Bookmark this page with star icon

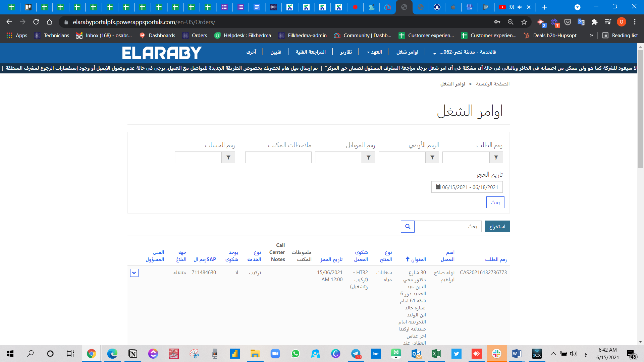pyautogui.click(x=524, y=22)
